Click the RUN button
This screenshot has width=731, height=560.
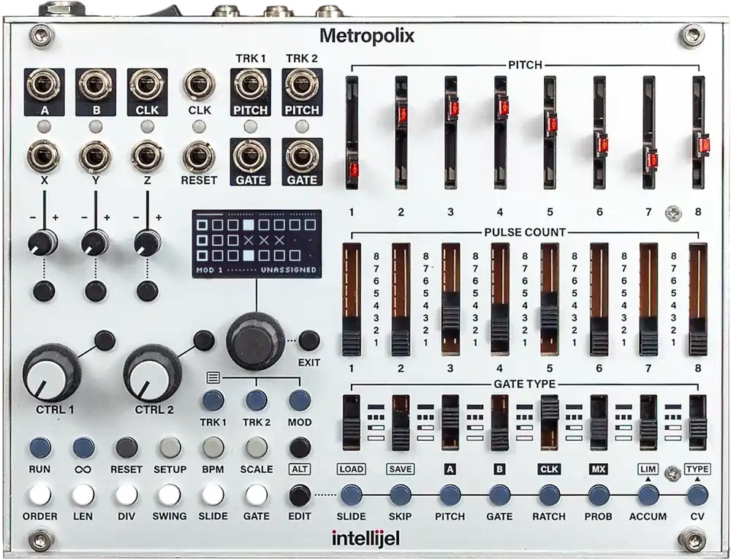click(40, 447)
